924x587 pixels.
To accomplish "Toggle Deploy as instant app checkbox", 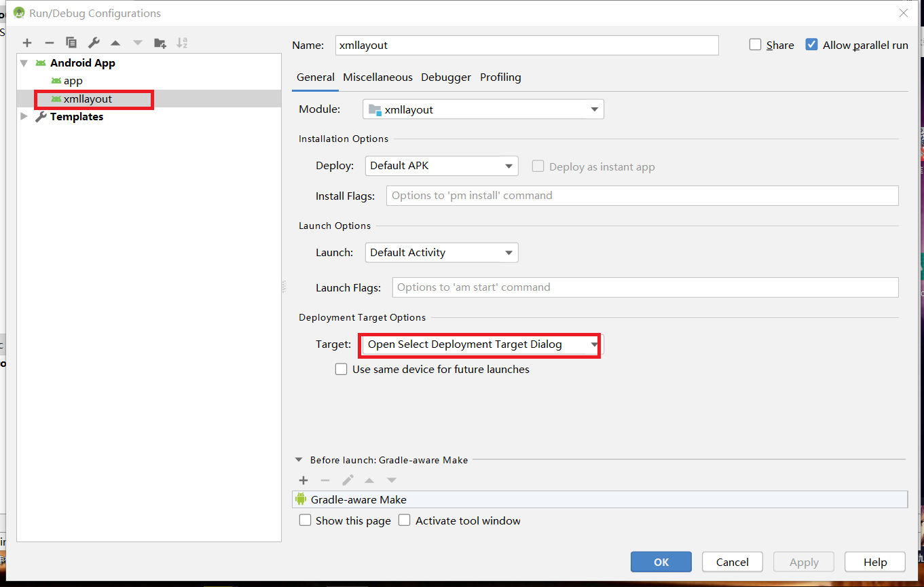I will 538,166.
